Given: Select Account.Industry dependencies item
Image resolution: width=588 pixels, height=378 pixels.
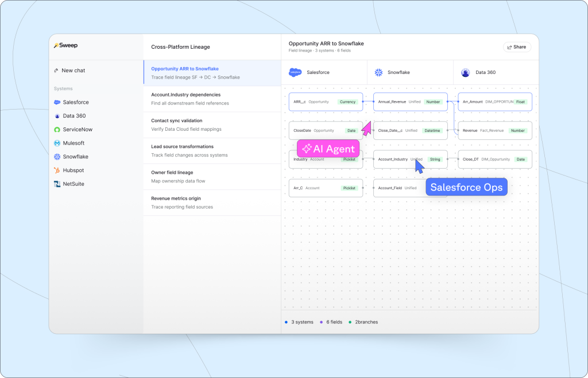Looking at the screenshot, I should click(x=212, y=99).
